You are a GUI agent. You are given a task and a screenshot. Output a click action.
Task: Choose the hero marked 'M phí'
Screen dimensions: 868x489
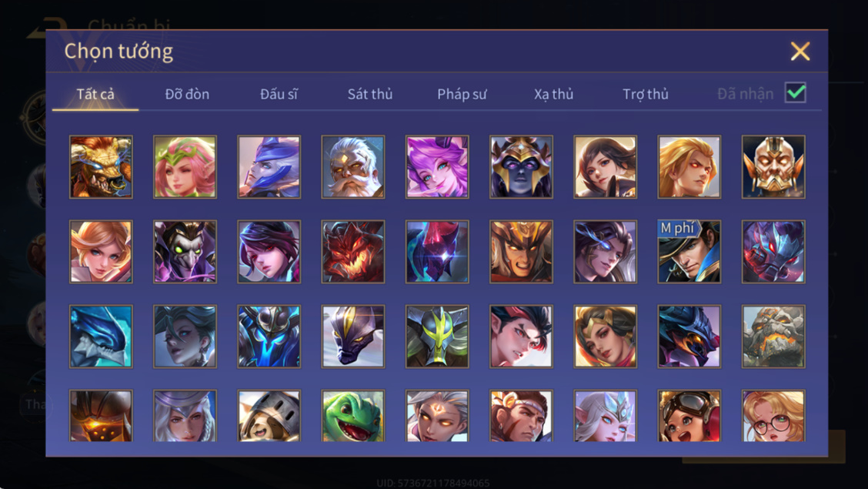689,251
